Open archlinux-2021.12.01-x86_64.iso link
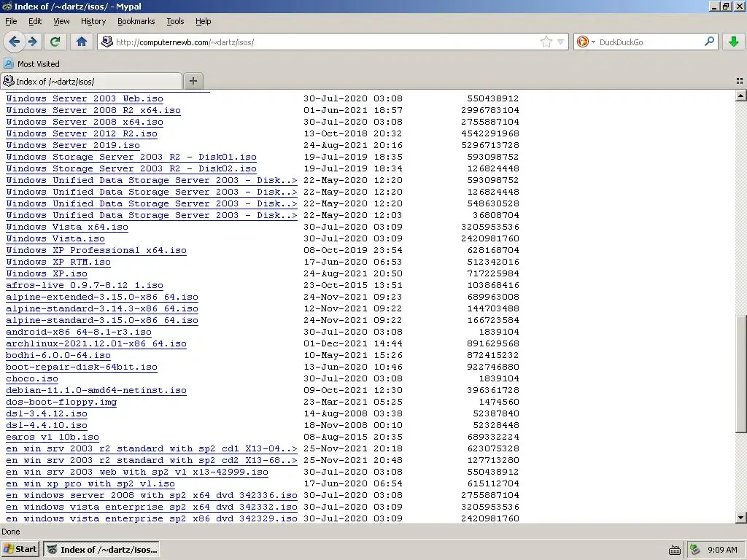Screen dimensions: 747x560 [x=96, y=343]
